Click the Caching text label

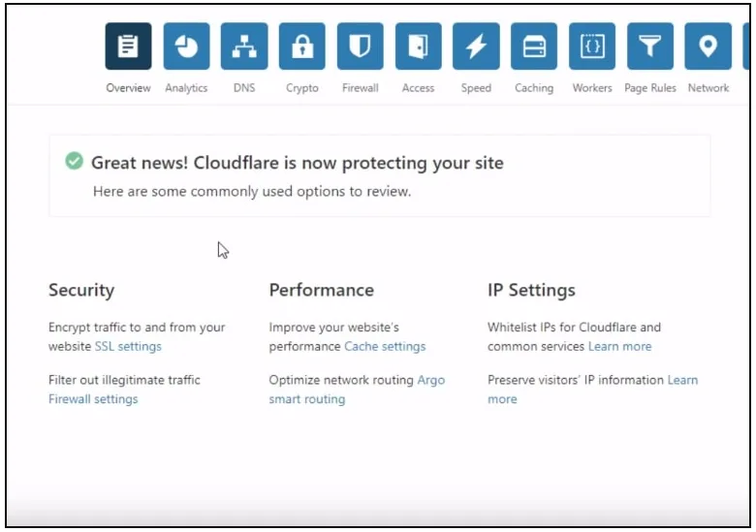pyautogui.click(x=534, y=88)
